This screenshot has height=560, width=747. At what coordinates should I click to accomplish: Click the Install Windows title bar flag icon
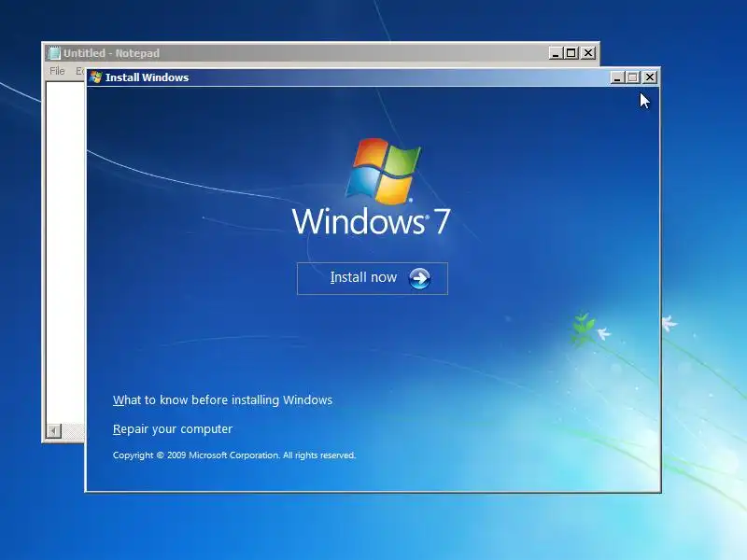[96, 77]
